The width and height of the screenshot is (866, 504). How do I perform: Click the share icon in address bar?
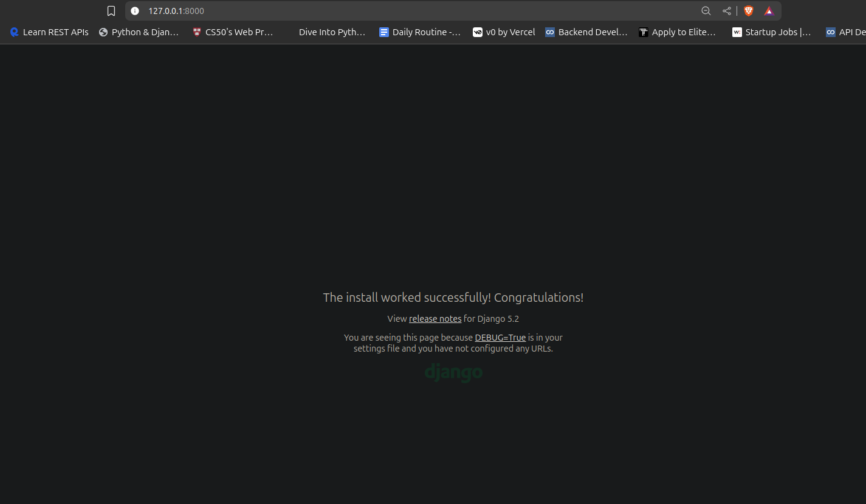pos(727,11)
